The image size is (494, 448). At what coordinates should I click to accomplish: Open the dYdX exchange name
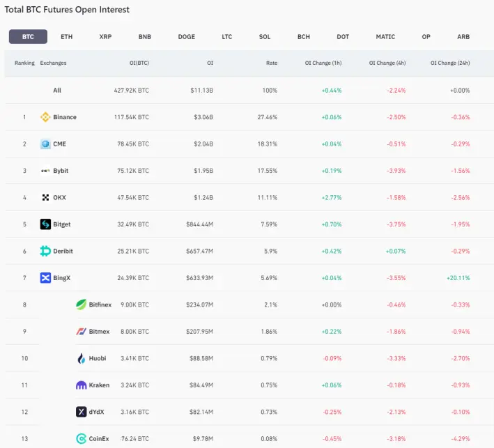click(96, 412)
